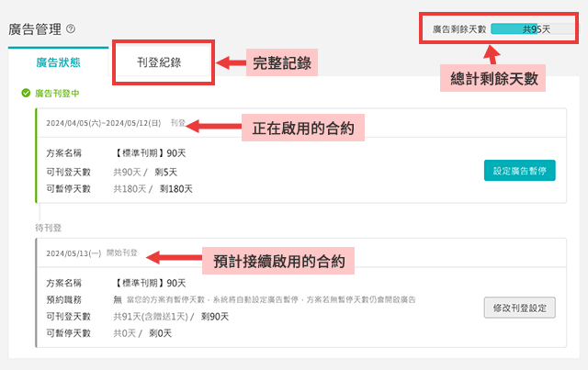Screen dimensions: 588x370
Task: Click the 總計剩餘天數 annotation label
Action: coord(492,78)
